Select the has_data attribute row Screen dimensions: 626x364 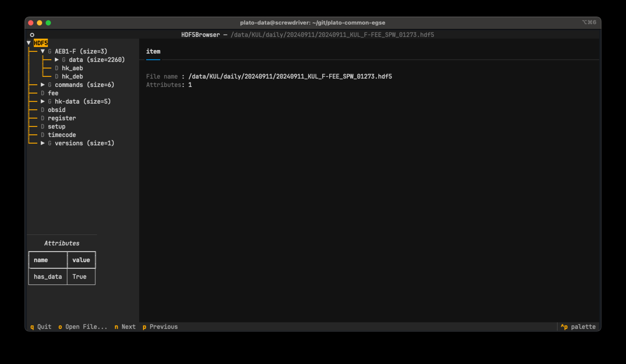(x=62, y=276)
